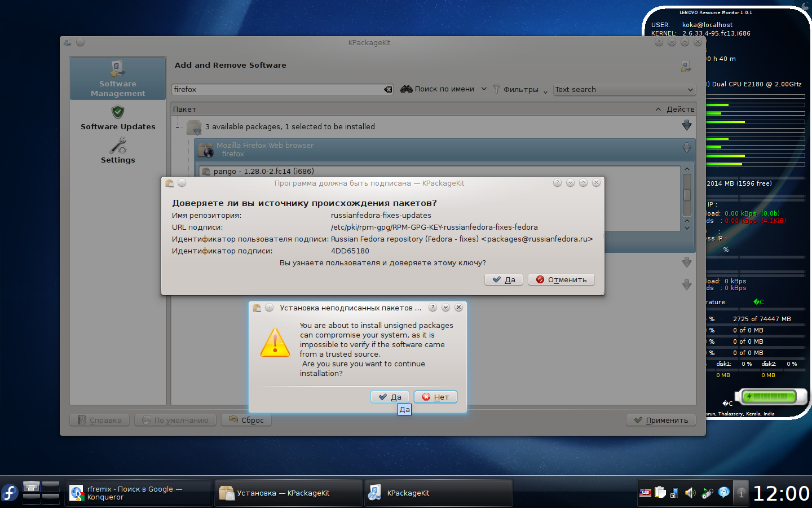This screenshot has width=812, height=508.
Task: Click the 2725 of 74447 MB disk usage
Action: pyautogui.click(x=762, y=319)
